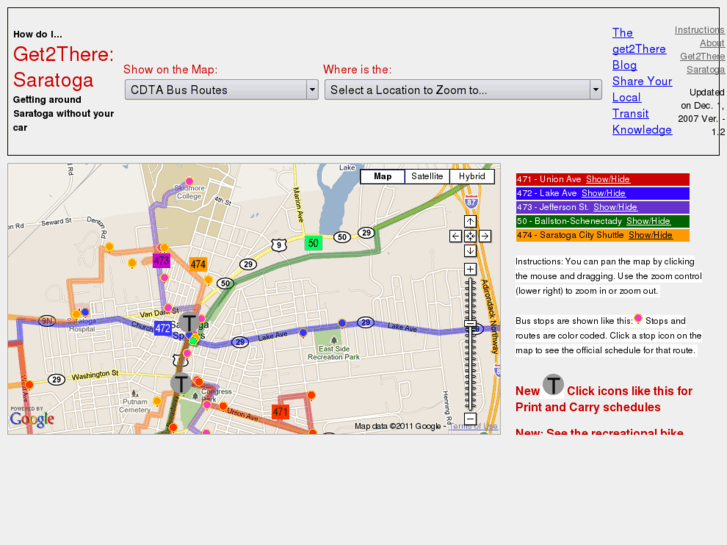The height and width of the screenshot is (545, 727).
Task: Click the orange stop right of 474 marker
Action: pyautogui.click(x=209, y=280)
